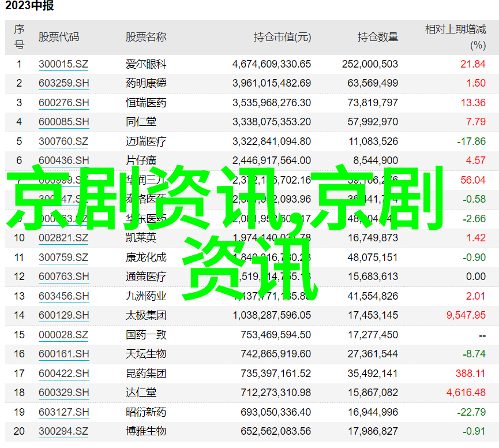Click the change value 4,616.48

(x=466, y=393)
